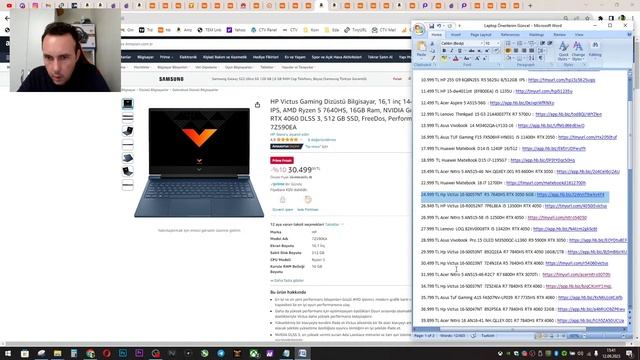Switch to the Mailings ribbon tab
This screenshot has width=640, height=360.
[x=536, y=35]
